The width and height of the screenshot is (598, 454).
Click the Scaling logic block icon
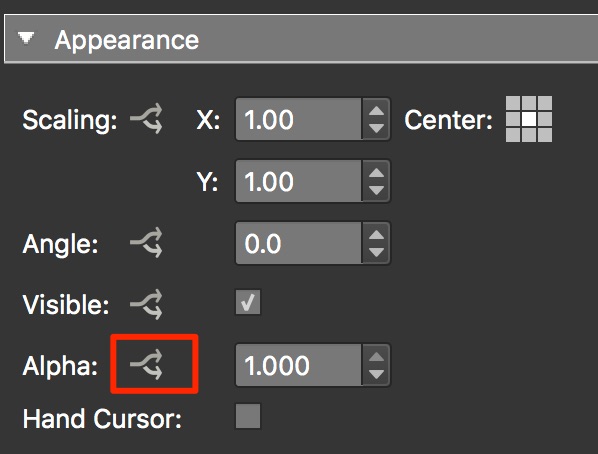coord(146,119)
